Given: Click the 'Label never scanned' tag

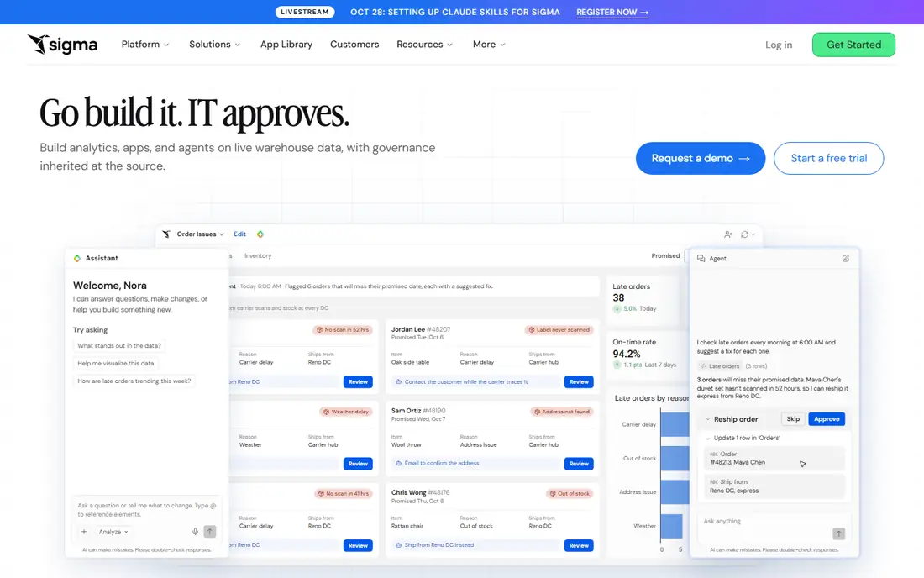Looking at the screenshot, I should click(x=559, y=330).
